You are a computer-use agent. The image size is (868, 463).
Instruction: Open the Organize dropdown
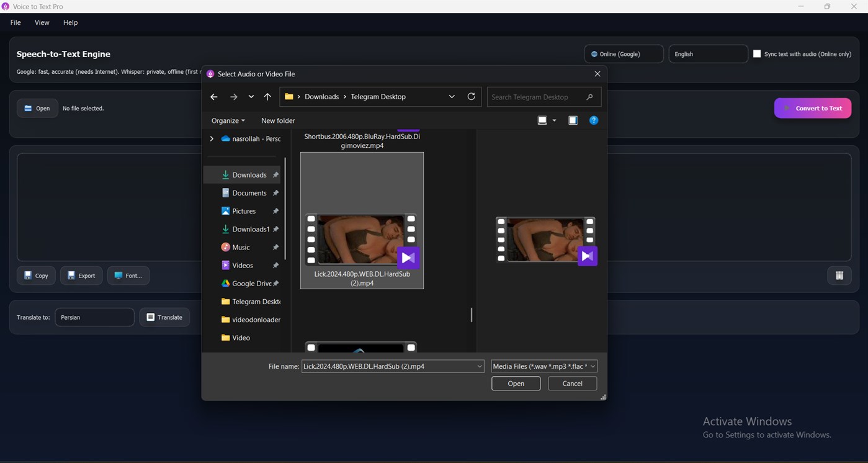tap(227, 120)
